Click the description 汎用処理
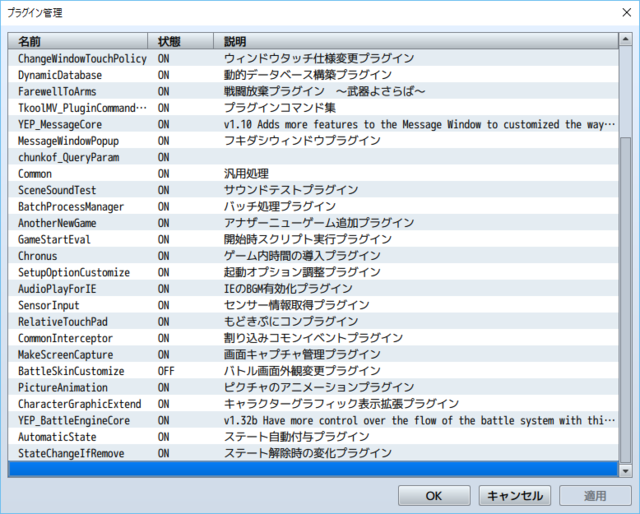 246,174
